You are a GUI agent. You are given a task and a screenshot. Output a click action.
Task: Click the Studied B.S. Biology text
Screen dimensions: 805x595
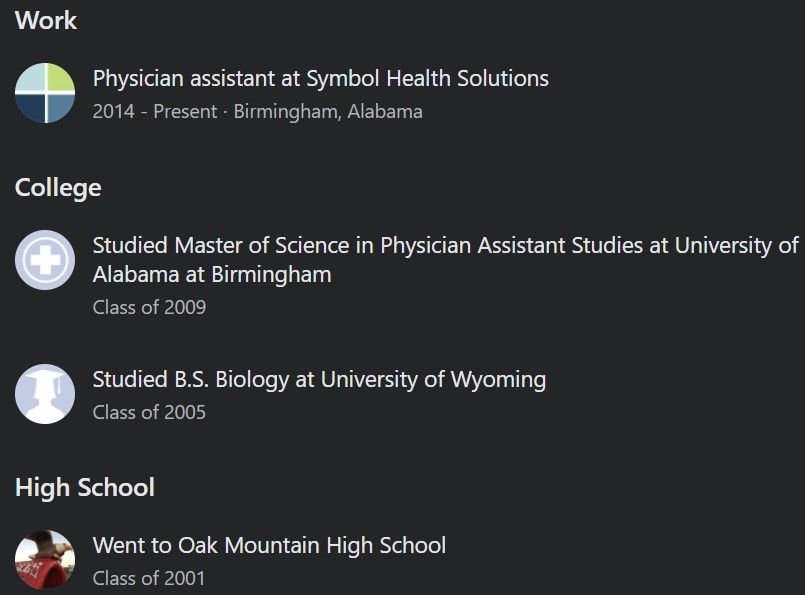click(x=191, y=380)
